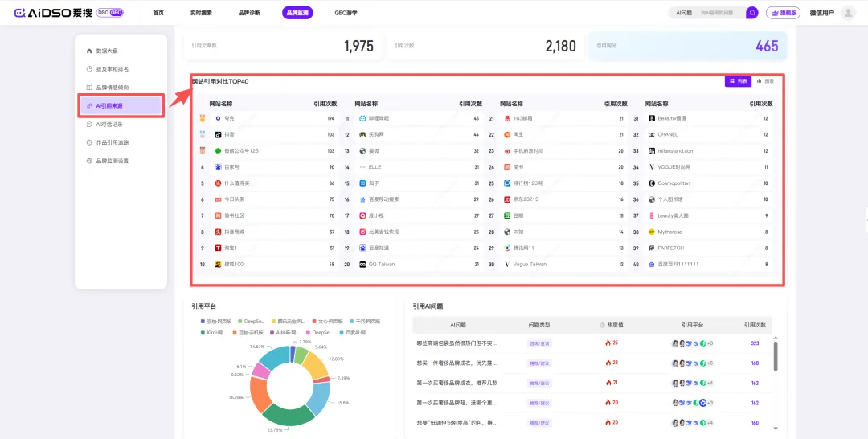The height and width of the screenshot is (439, 868).
Task: Expand +3 platforms in first question row
Action: click(710, 343)
